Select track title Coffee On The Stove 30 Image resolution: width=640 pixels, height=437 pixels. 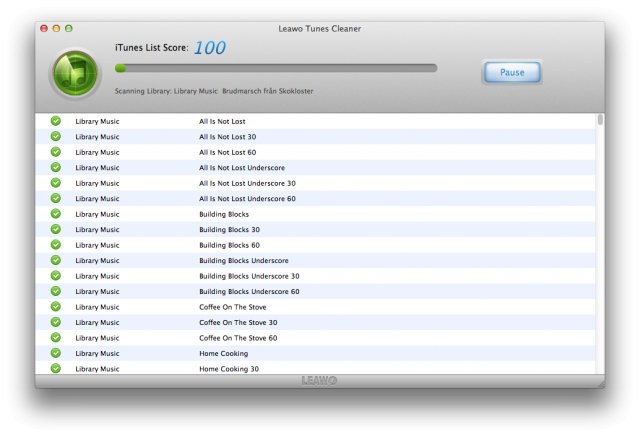click(238, 322)
